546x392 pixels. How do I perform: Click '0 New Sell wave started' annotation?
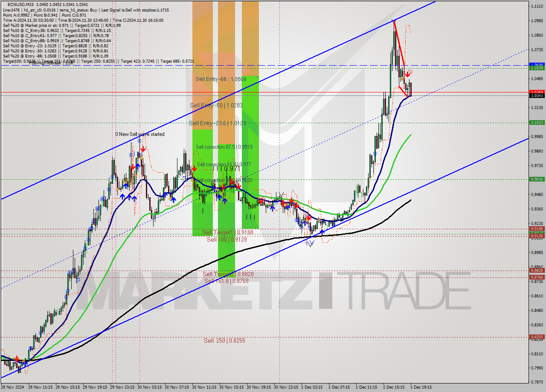139,134
